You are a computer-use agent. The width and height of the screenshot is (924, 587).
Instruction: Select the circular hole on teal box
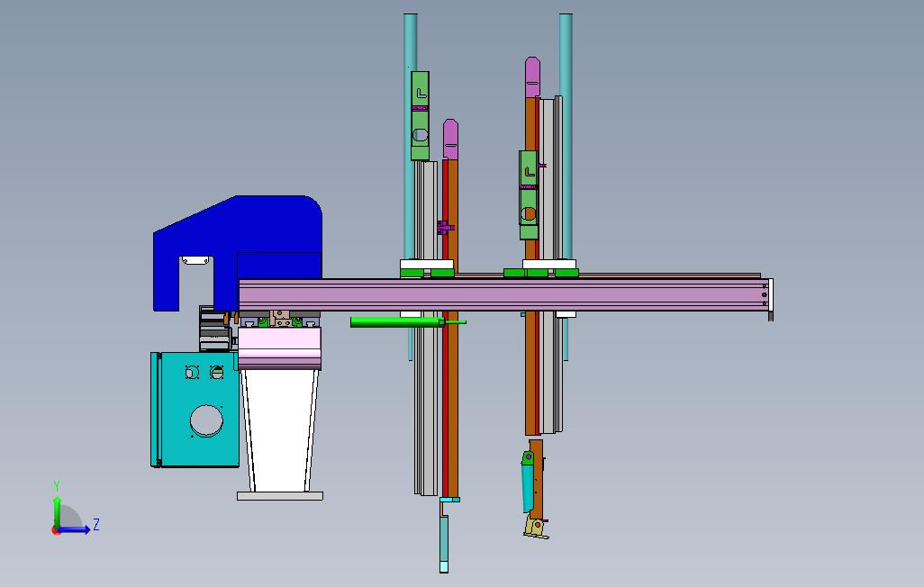(207, 420)
